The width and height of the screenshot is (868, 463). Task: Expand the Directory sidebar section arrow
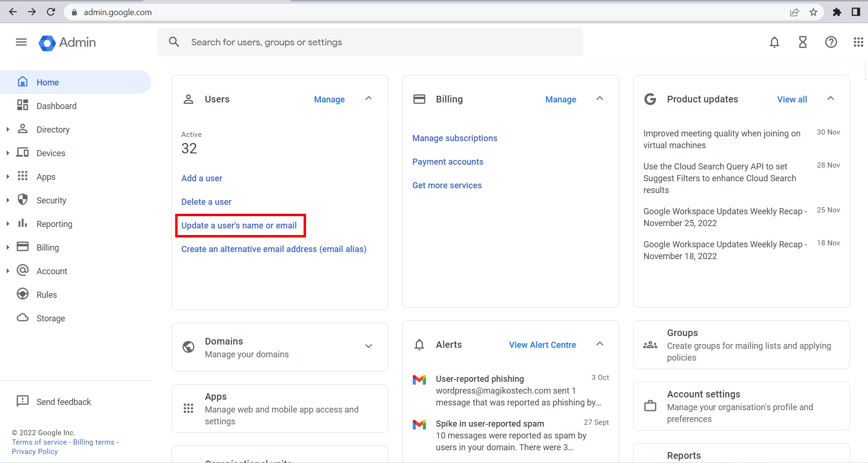coord(8,129)
